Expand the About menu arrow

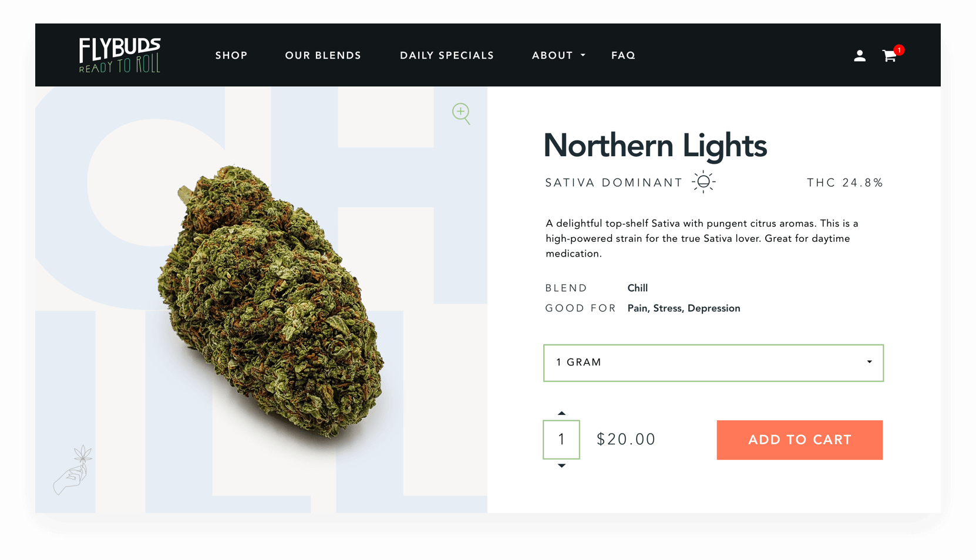(x=583, y=55)
